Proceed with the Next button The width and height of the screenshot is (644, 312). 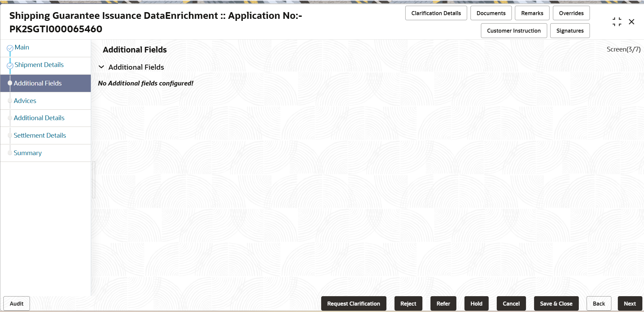630,304
